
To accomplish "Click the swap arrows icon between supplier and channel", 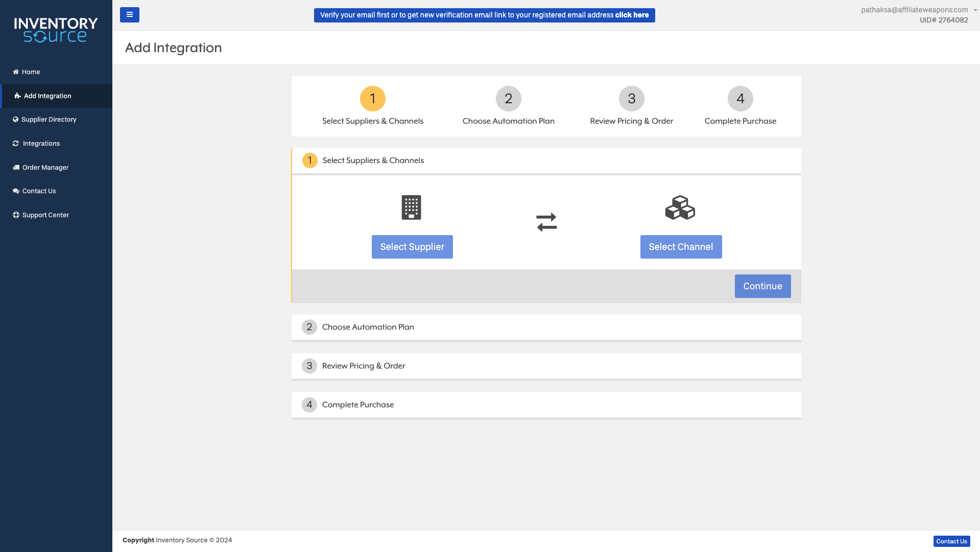I will coord(546,222).
